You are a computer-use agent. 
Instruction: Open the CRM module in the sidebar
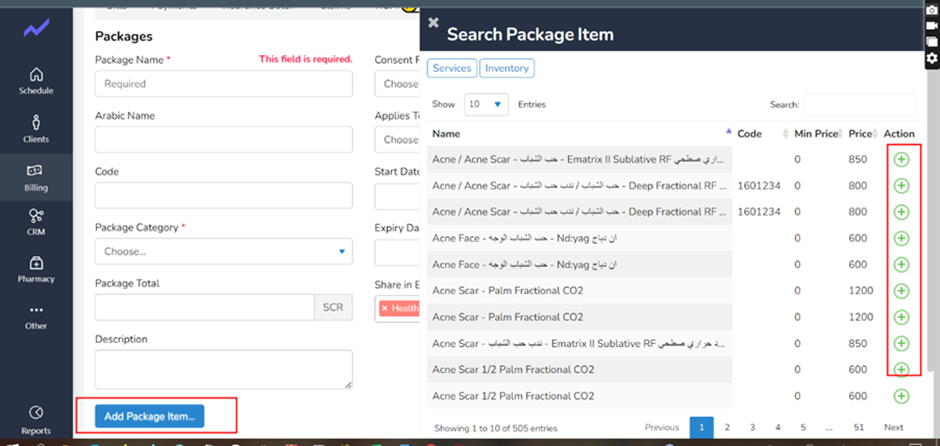(x=36, y=222)
